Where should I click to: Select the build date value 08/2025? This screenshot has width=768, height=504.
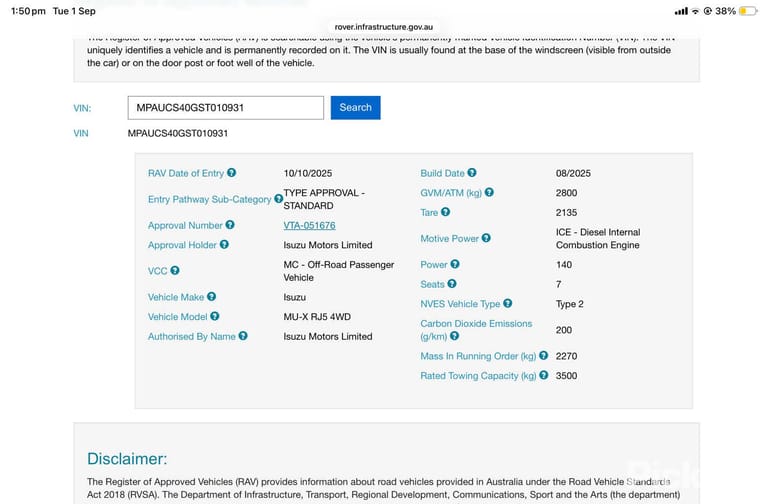coord(573,173)
